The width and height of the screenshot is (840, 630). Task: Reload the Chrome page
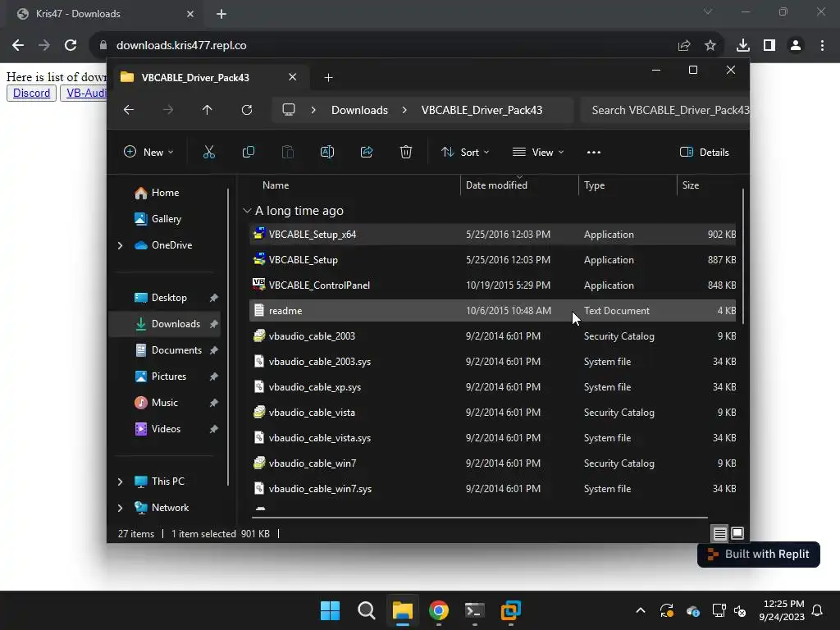coord(71,45)
